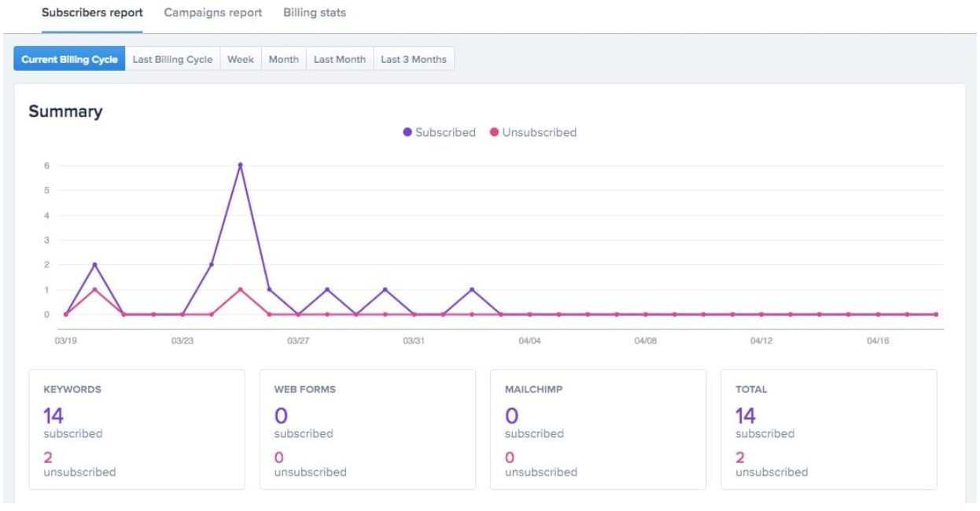The width and height of the screenshot is (980, 511).
Task: Click the y-axis label 6
Action: [x=46, y=165]
